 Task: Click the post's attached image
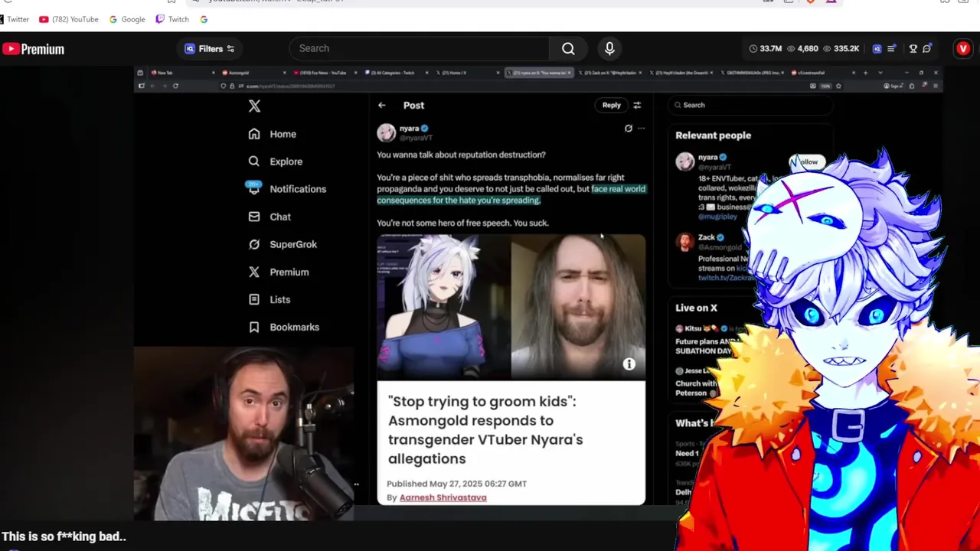tap(511, 306)
